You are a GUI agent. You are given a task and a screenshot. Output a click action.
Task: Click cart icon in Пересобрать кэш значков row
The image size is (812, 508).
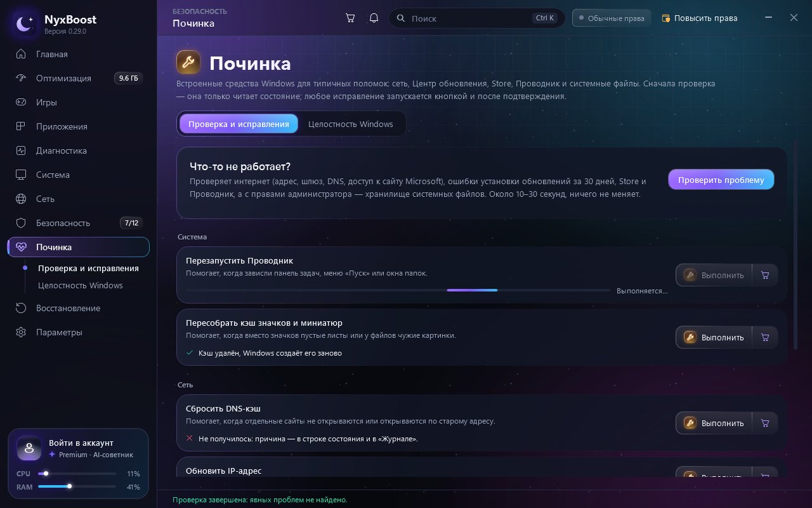[x=765, y=337]
